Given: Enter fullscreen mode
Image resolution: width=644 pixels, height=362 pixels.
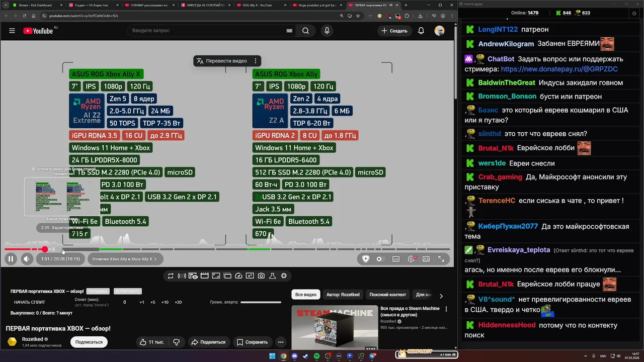Looking at the screenshot, I should 441,259.
